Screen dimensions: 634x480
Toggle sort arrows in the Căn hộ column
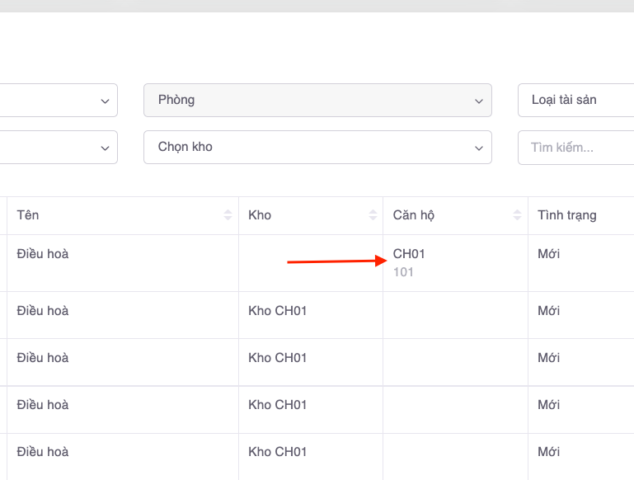point(517,216)
